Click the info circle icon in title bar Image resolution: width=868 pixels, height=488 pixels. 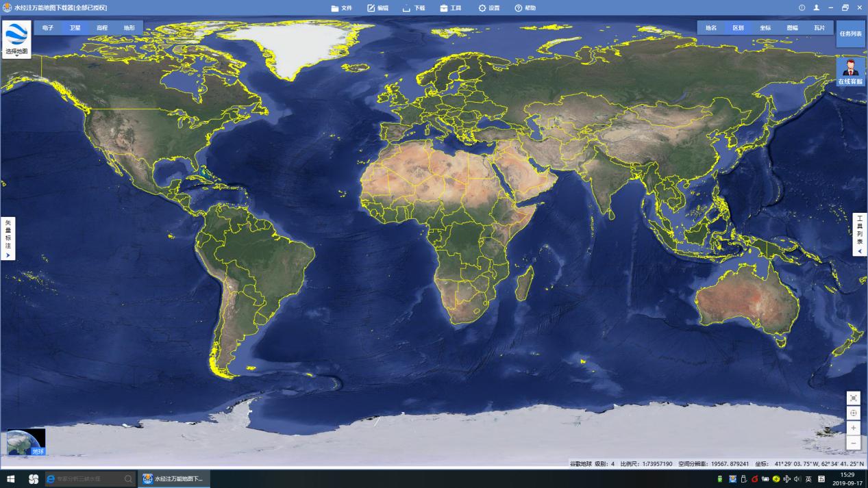[802, 8]
